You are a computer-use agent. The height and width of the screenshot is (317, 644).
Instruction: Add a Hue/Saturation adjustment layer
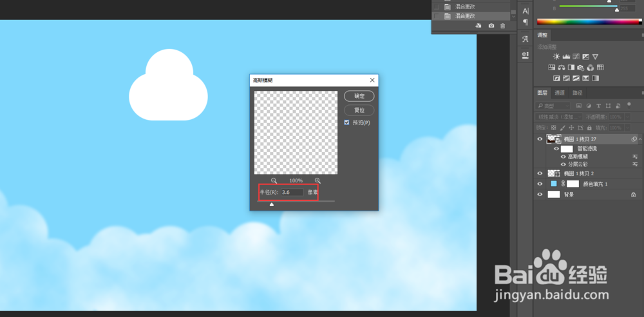[552, 68]
